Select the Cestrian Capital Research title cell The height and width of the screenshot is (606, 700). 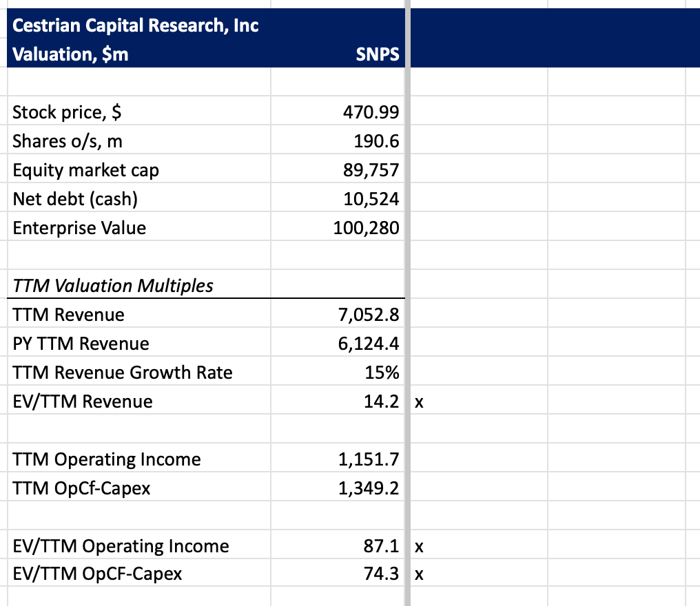[136, 25]
